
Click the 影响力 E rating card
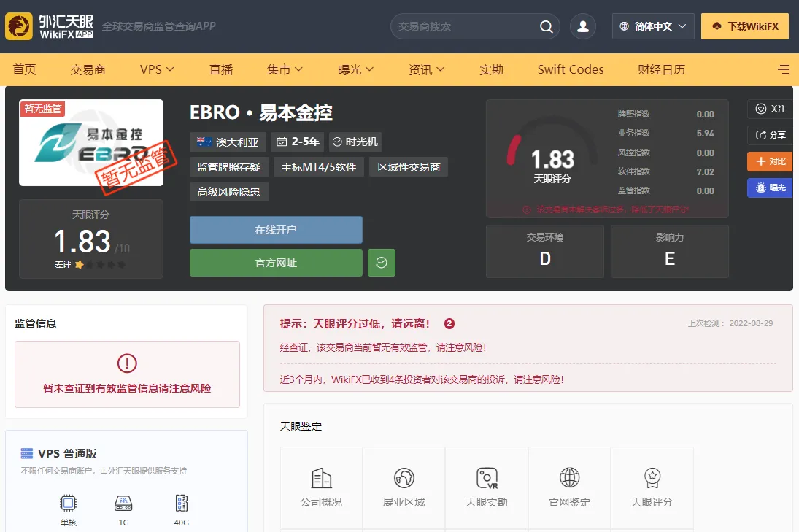tap(670, 251)
